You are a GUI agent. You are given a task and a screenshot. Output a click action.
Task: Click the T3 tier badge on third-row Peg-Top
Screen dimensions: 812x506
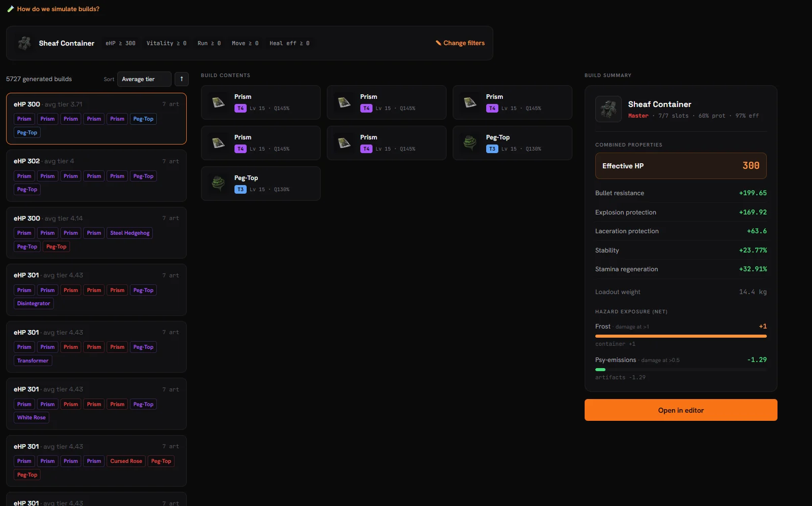[241, 190]
